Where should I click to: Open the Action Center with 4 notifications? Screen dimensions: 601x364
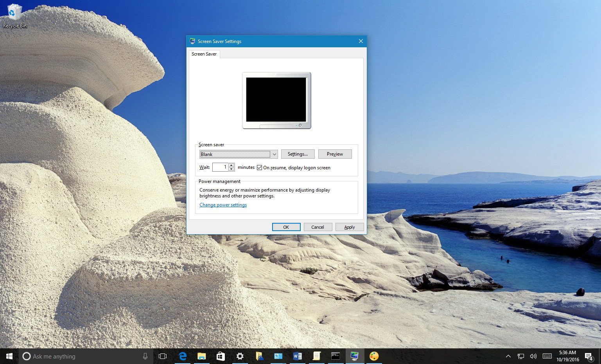coord(589,356)
